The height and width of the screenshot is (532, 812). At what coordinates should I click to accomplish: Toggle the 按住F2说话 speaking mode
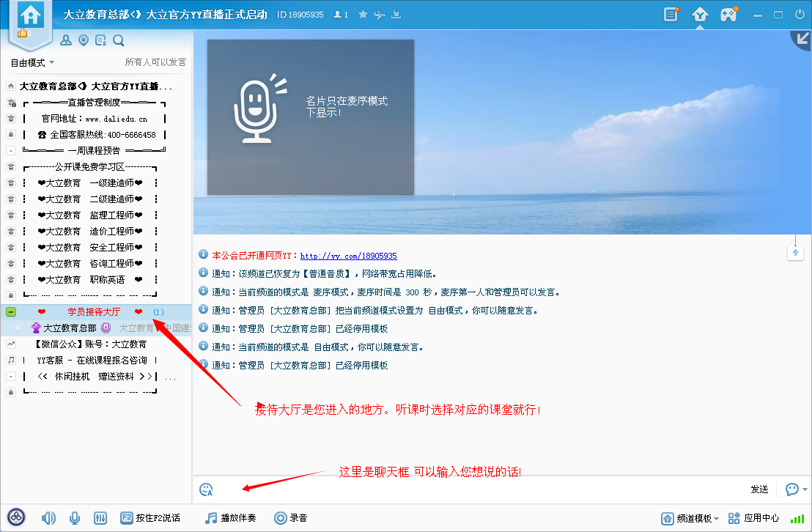150,518
